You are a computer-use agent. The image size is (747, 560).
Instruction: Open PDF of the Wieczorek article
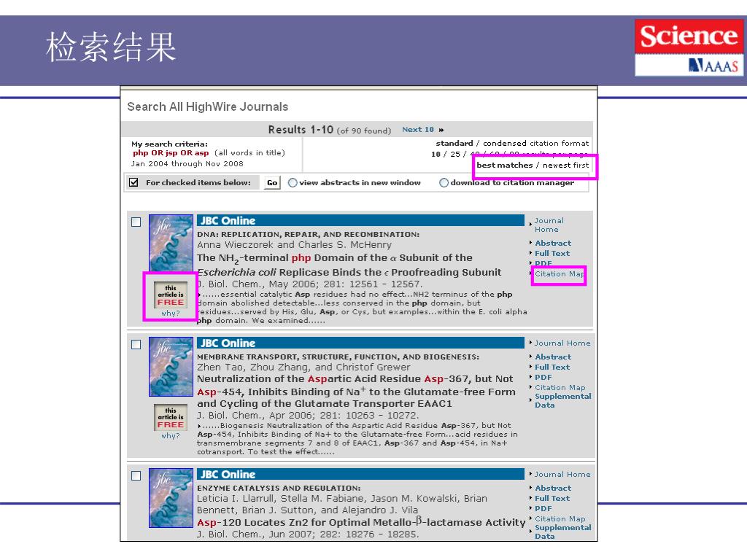click(x=543, y=263)
